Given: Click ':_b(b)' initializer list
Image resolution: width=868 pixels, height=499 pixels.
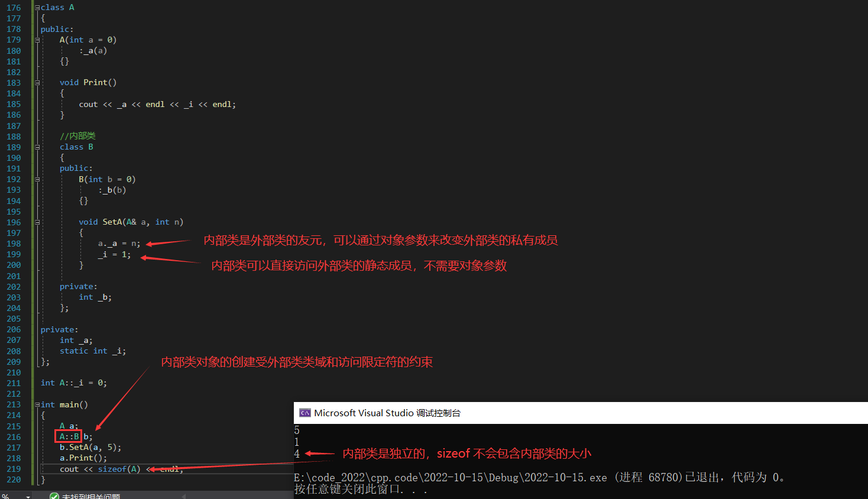Looking at the screenshot, I should click(112, 190).
